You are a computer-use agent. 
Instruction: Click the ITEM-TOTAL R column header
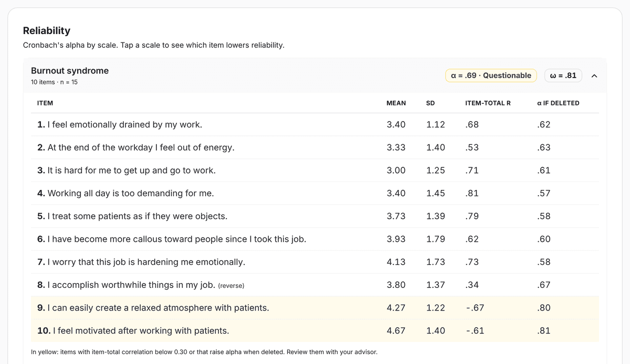[x=488, y=103]
